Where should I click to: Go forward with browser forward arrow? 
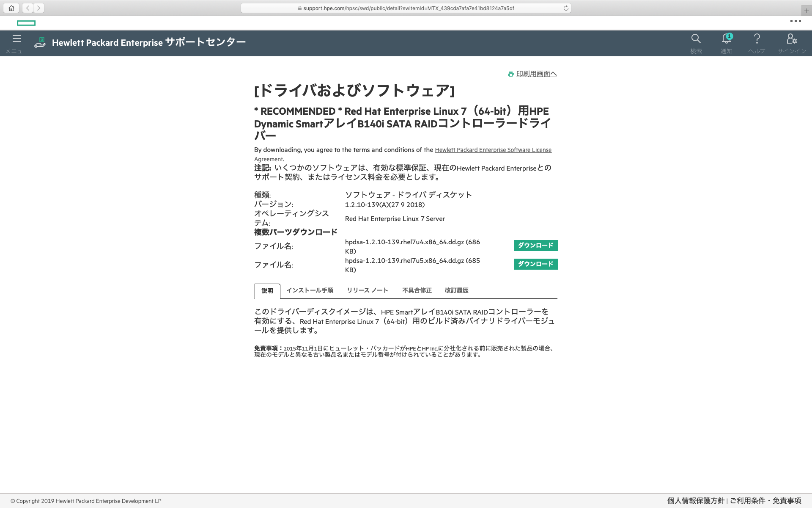pos(38,8)
